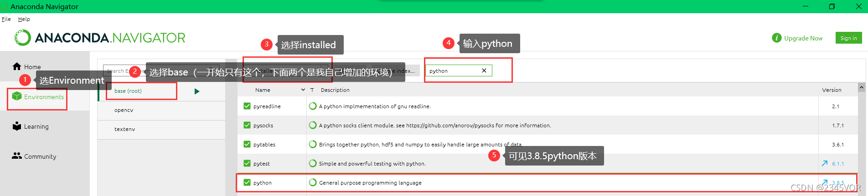Viewport: 868px width, 196px height.
Task: Open the Help menu
Action: [x=24, y=19]
